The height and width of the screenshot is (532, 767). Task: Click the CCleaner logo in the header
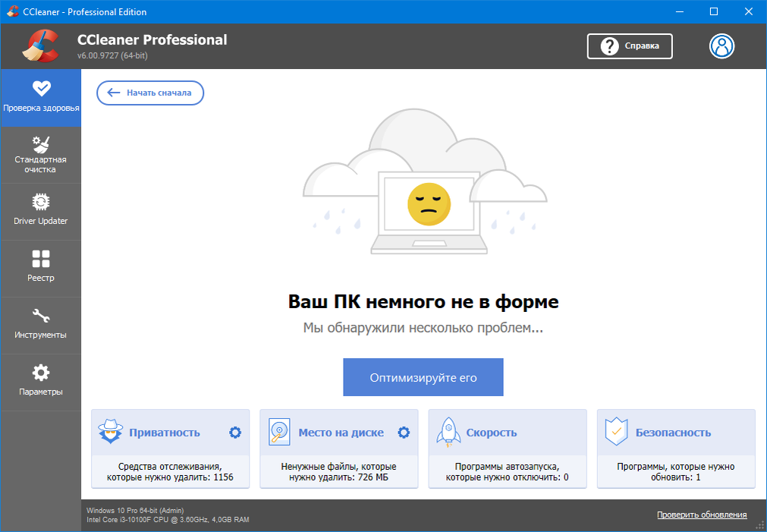point(41,46)
